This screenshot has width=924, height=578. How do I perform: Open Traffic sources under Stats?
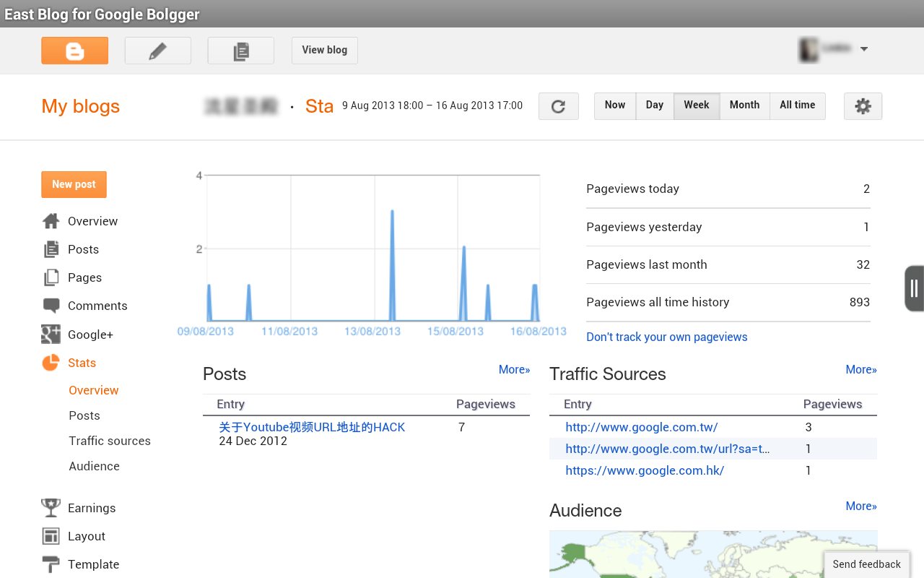tap(110, 441)
